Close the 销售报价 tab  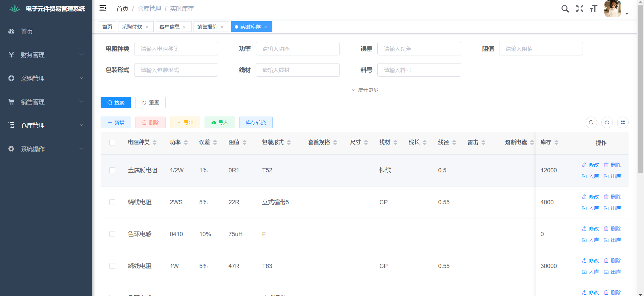coord(222,27)
